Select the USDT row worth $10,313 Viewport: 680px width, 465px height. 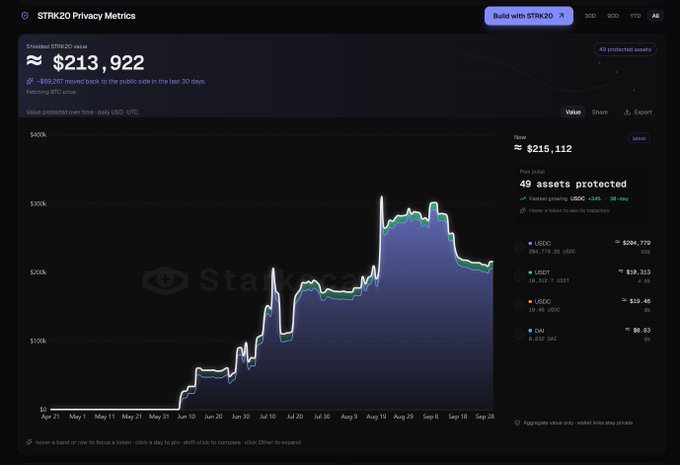pyautogui.click(x=582, y=276)
